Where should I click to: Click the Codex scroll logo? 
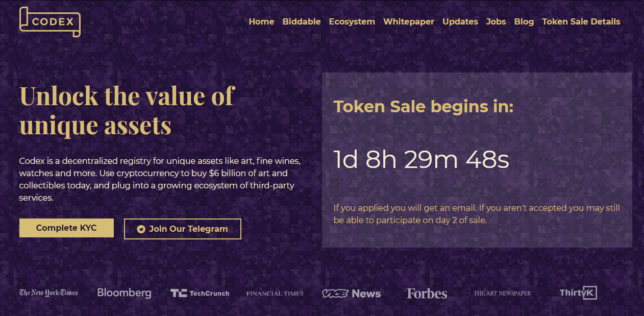point(49,21)
